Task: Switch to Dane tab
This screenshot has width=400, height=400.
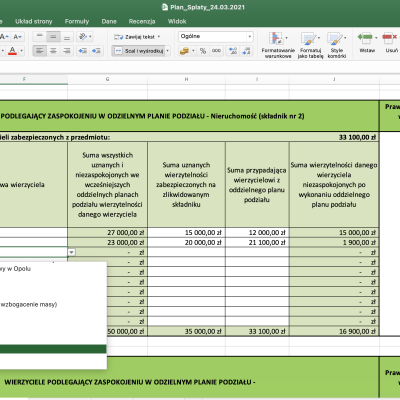Action: click(109, 21)
